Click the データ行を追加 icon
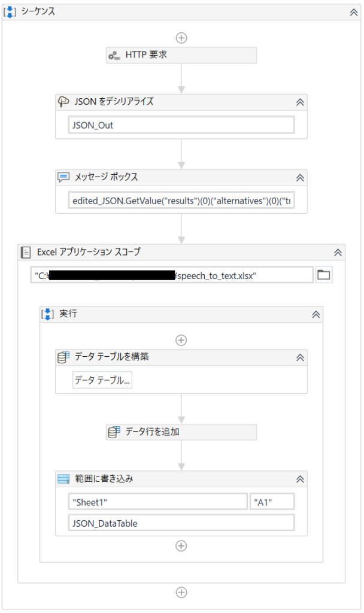 [x=114, y=432]
